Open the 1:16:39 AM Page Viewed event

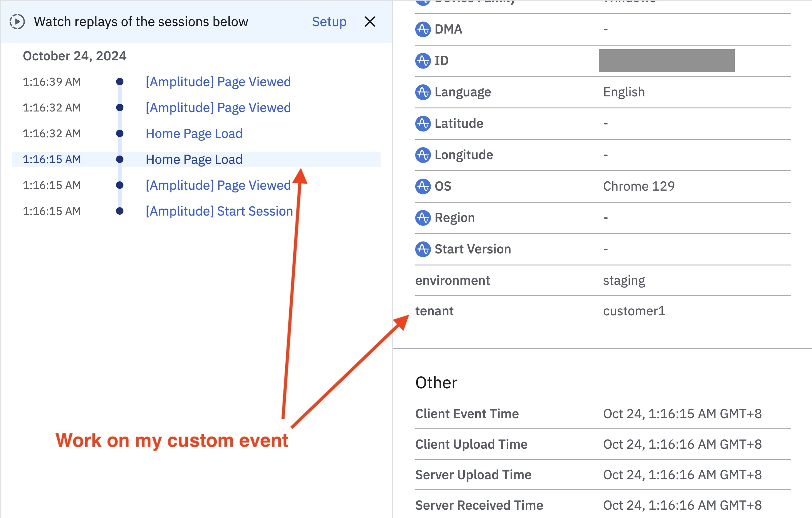click(x=218, y=82)
